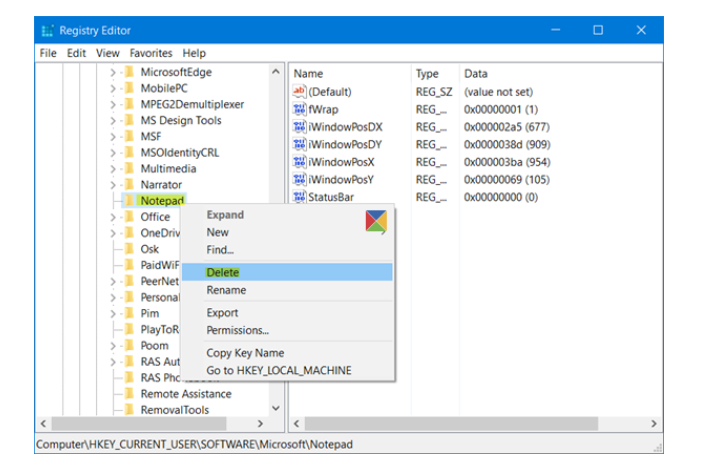Click the Remote Assistance folder icon
Viewport: 727px width, 471px height.
click(x=130, y=394)
